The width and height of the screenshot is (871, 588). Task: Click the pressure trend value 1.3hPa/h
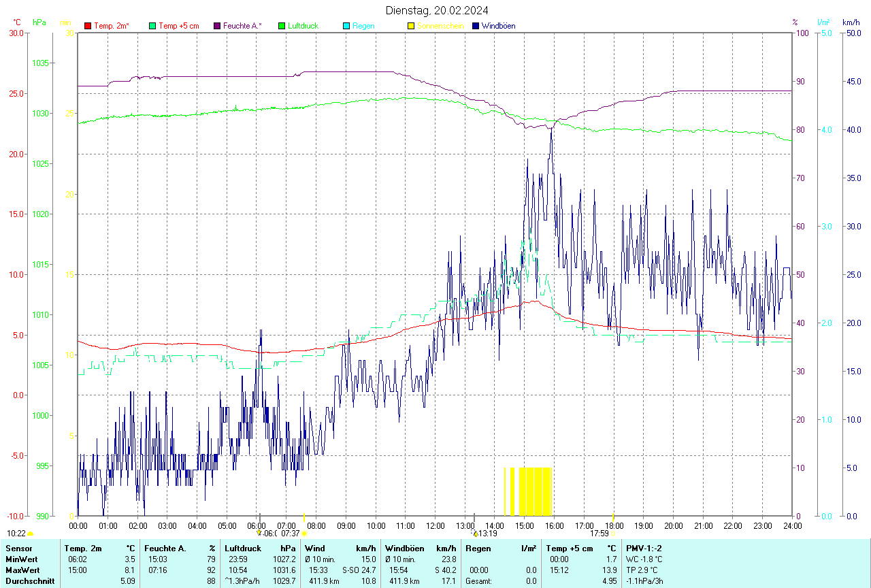[242, 581]
